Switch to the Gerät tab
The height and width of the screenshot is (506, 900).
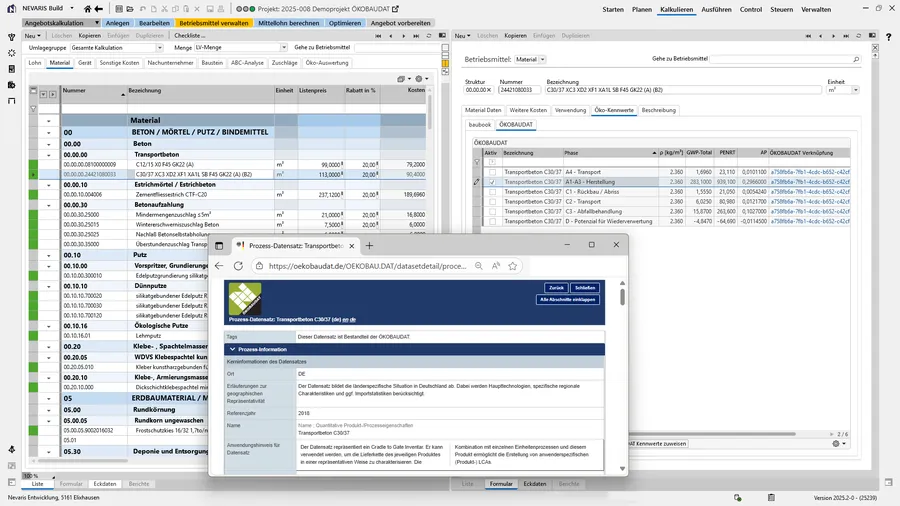(84, 63)
